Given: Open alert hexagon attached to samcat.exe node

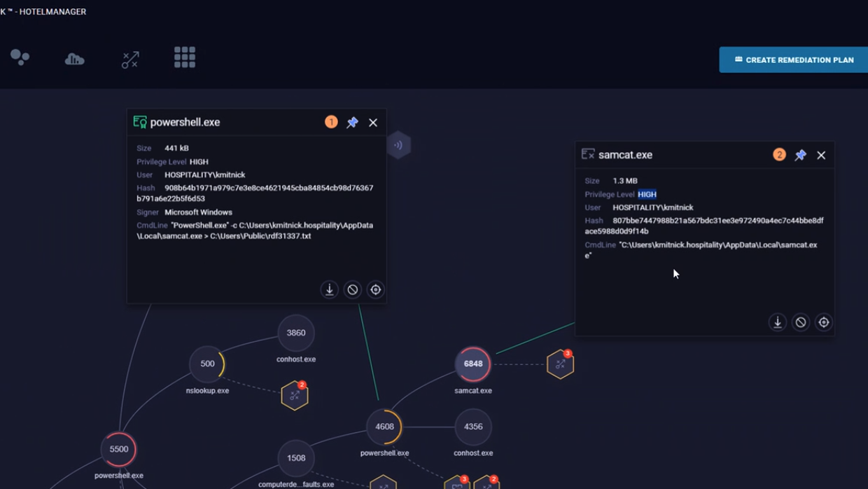Looking at the screenshot, I should [561, 364].
